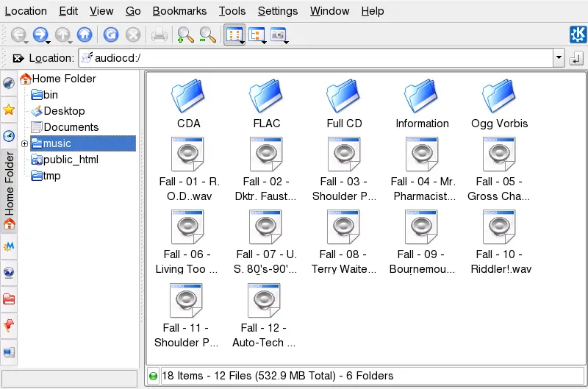Image resolution: width=588 pixels, height=389 pixels.
Task: Select Documents in the folder tree
Action: 71,127
